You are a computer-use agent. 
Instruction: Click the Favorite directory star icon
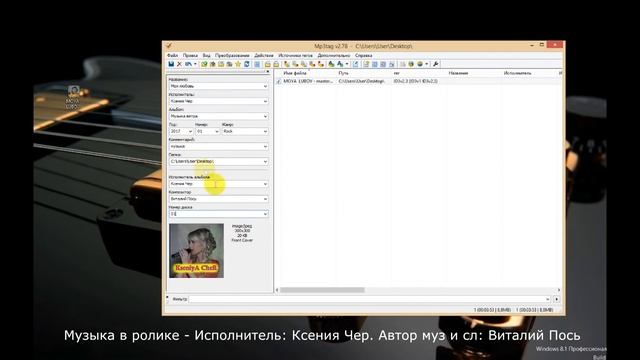point(238,64)
